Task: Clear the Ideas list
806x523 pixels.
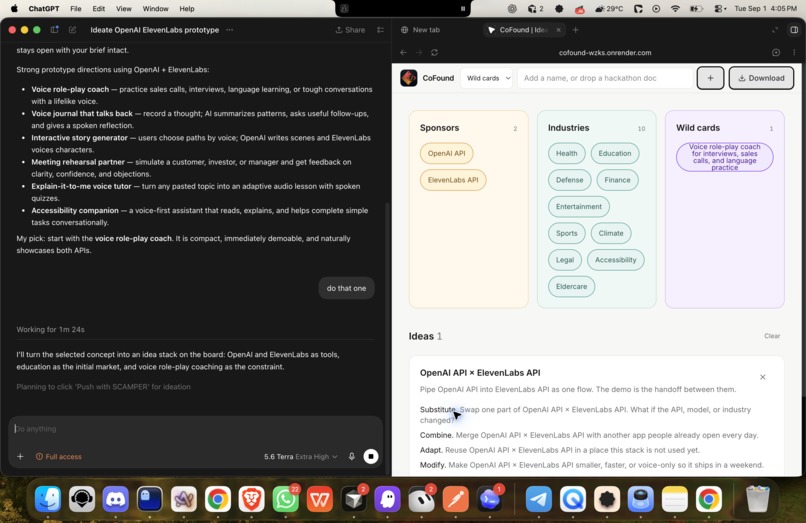Action: click(772, 336)
